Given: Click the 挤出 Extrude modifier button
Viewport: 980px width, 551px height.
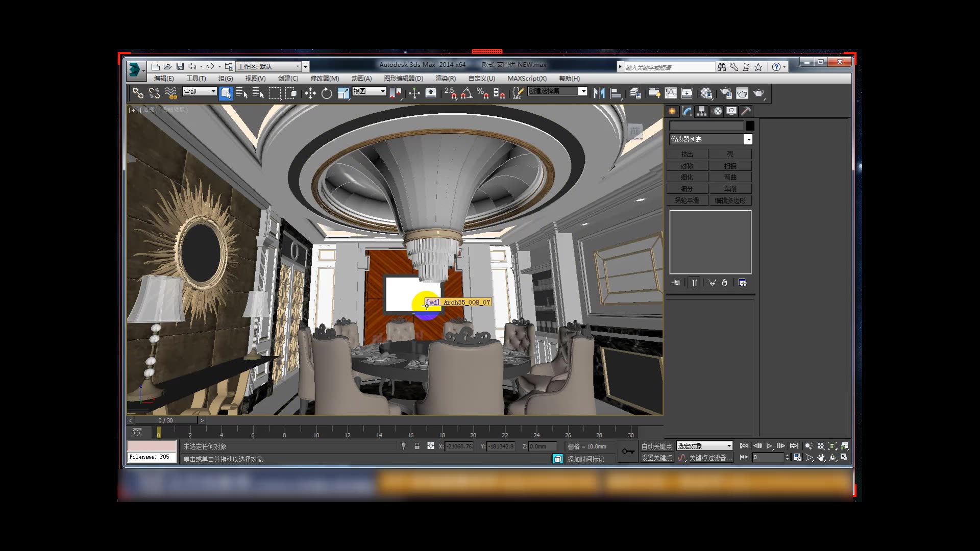Looking at the screenshot, I should (687, 154).
